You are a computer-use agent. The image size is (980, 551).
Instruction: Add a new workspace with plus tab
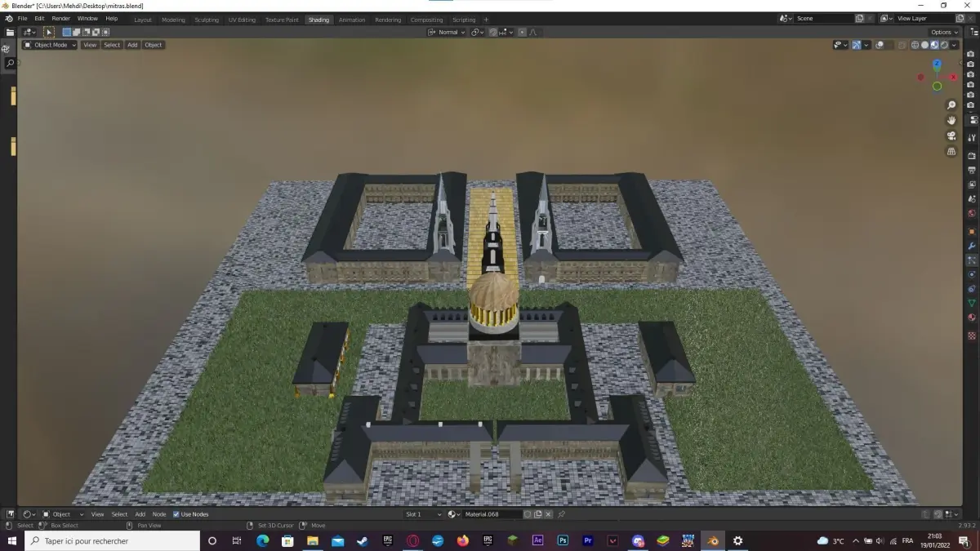[486, 20]
